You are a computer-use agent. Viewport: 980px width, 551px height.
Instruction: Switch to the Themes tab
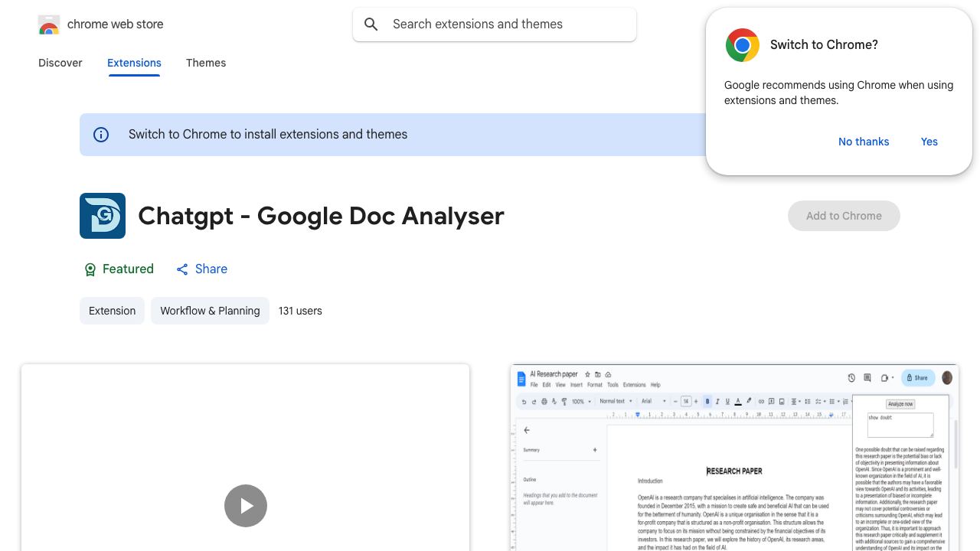206,63
